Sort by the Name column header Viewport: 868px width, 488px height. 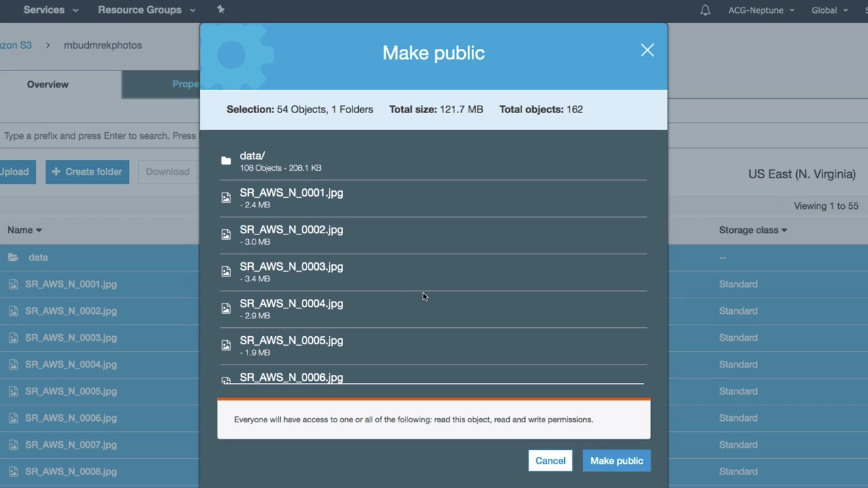coord(24,230)
